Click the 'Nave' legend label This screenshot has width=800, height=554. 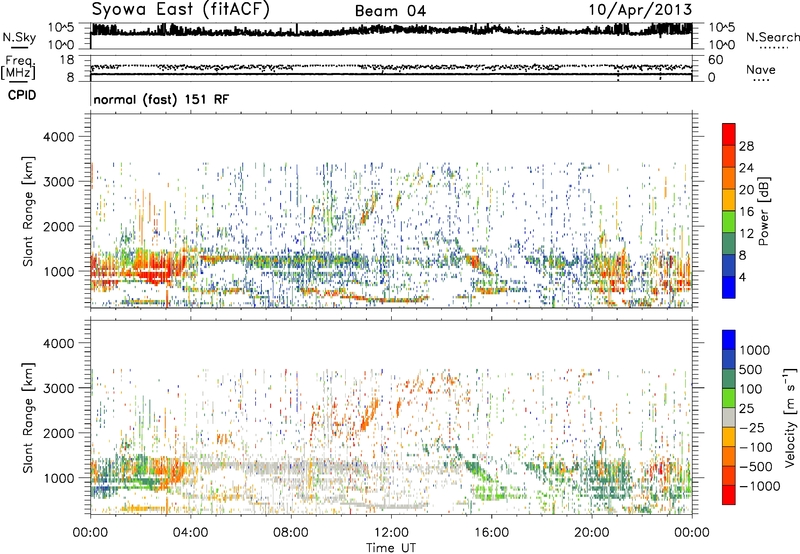(x=761, y=69)
